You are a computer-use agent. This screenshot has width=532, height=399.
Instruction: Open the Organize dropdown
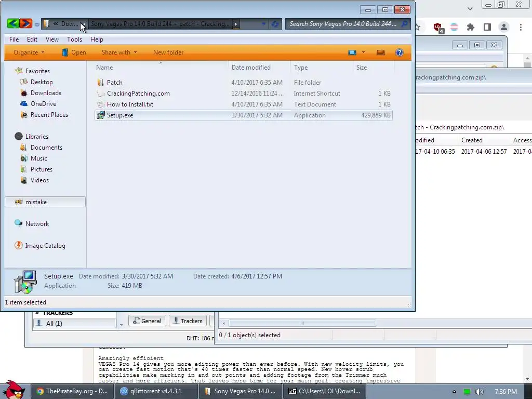tap(29, 52)
